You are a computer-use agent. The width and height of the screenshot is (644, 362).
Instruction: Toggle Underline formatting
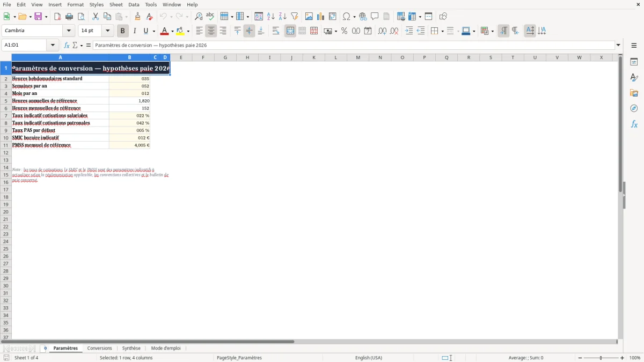coord(145,31)
